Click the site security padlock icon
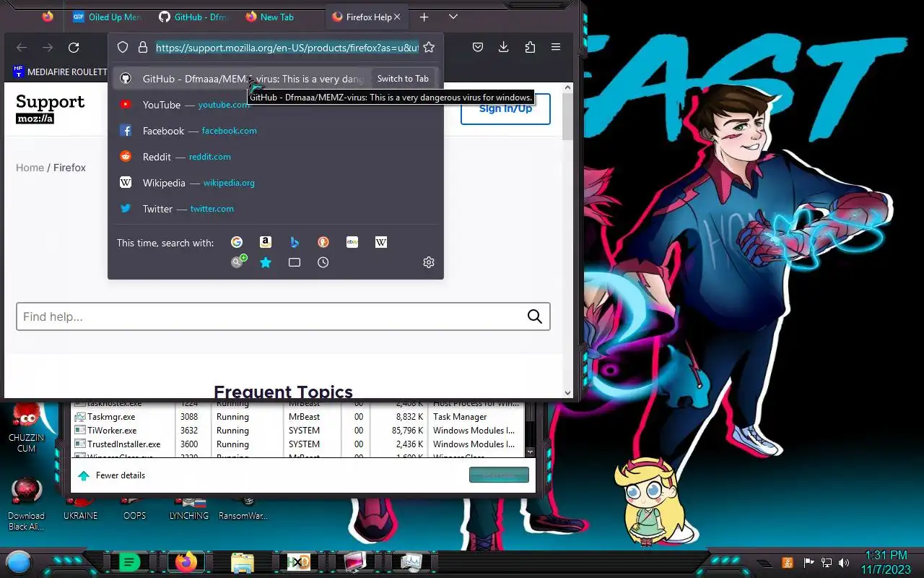The height and width of the screenshot is (578, 924). 143,47
